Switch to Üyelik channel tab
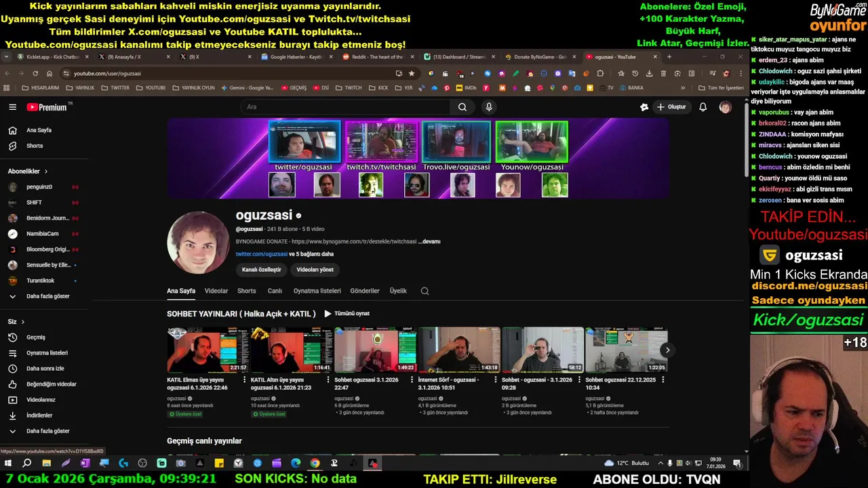Image resolution: width=868 pixels, height=488 pixels. coord(398,291)
